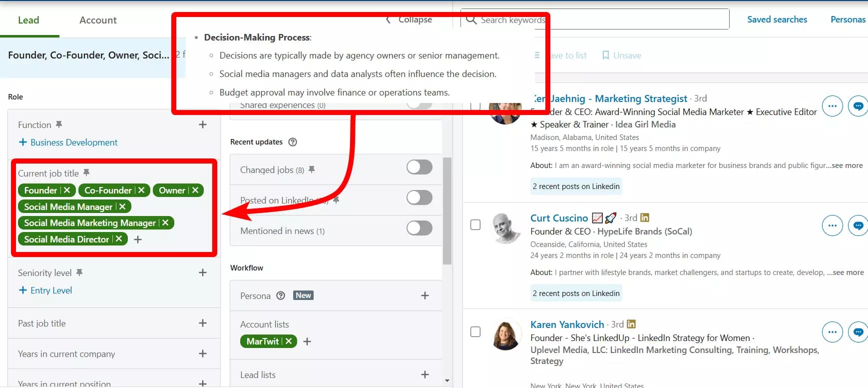This screenshot has height=388, width=868.
Task: Click the Unsave bookmark icon
Action: [606, 55]
